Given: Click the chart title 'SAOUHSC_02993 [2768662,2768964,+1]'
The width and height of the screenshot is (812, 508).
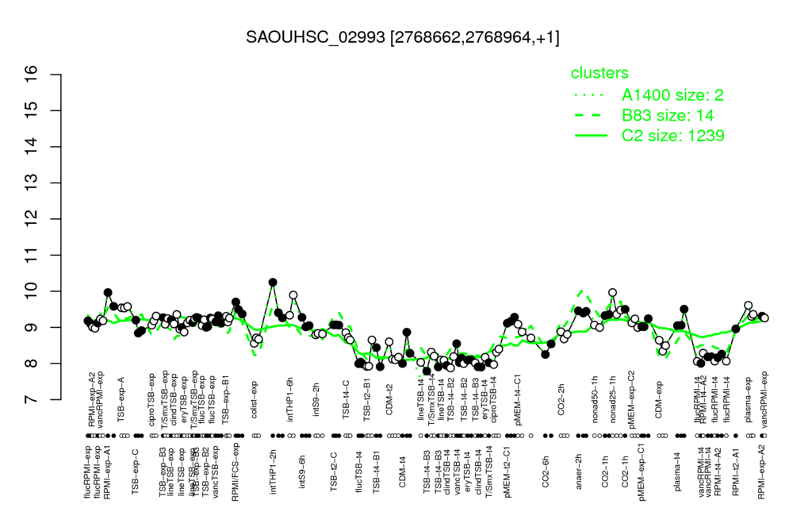Looking at the screenshot, I should pyautogui.click(x=402, y=38).
